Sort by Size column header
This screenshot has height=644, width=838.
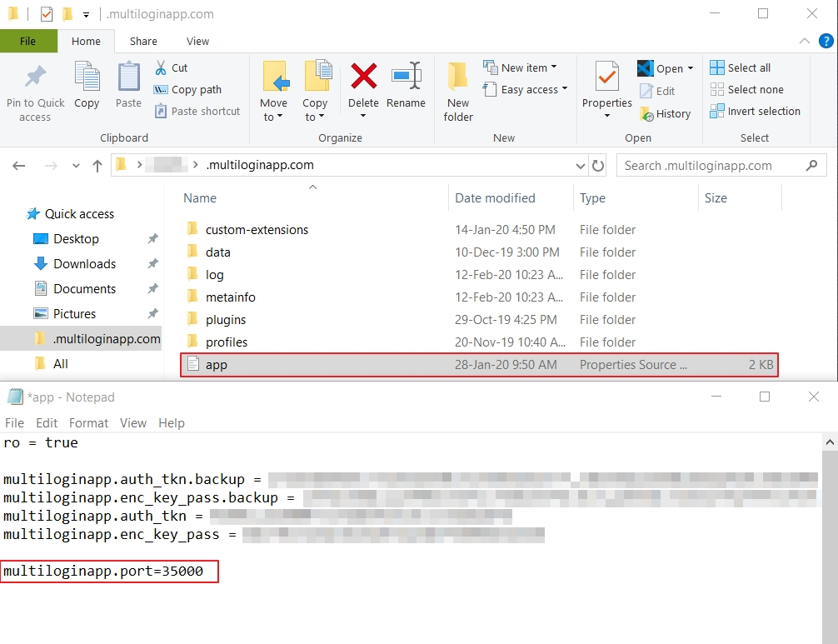pyautogui.click(x=716, y=197)
